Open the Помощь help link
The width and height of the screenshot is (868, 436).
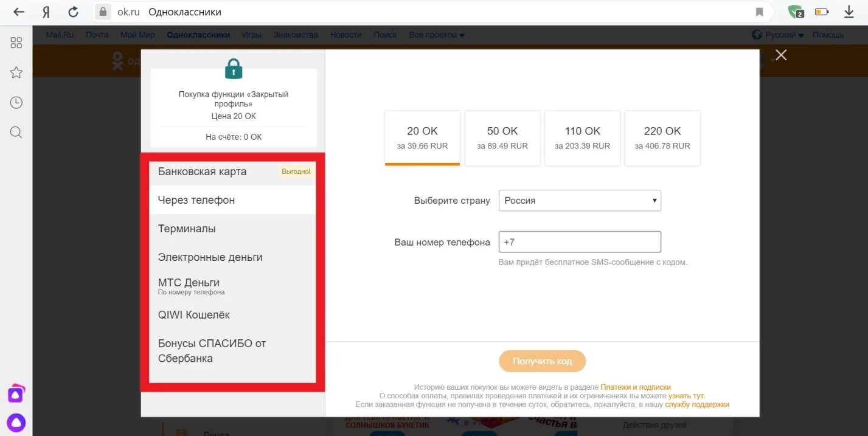coord(828,35)
